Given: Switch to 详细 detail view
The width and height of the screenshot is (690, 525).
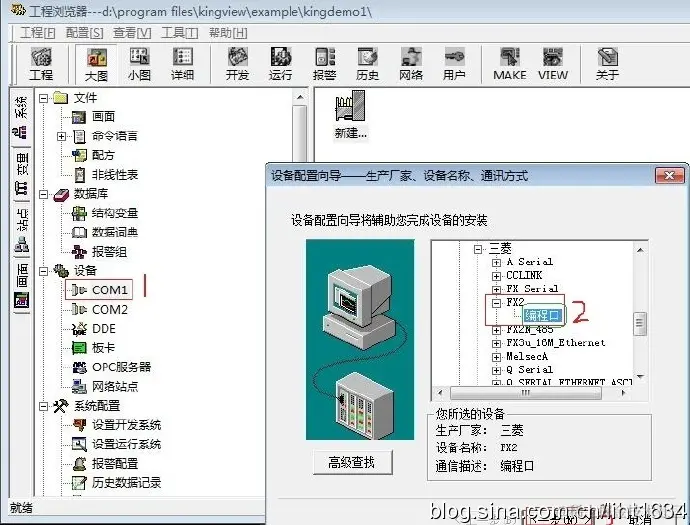Looking at the screenshot, I should click(x=182, y=64).
